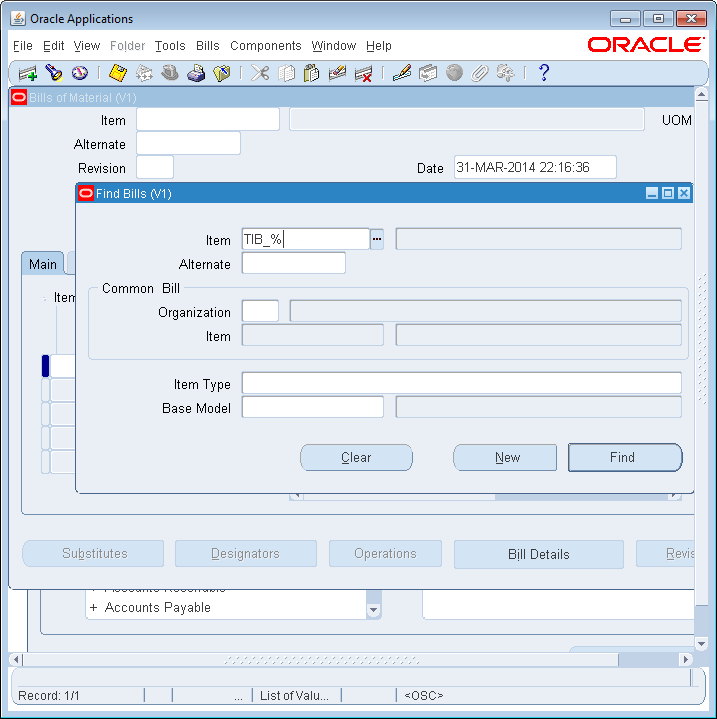This screenshot has height=719, width=717.
Task: Open the Components menu
Action: point(265,46)
